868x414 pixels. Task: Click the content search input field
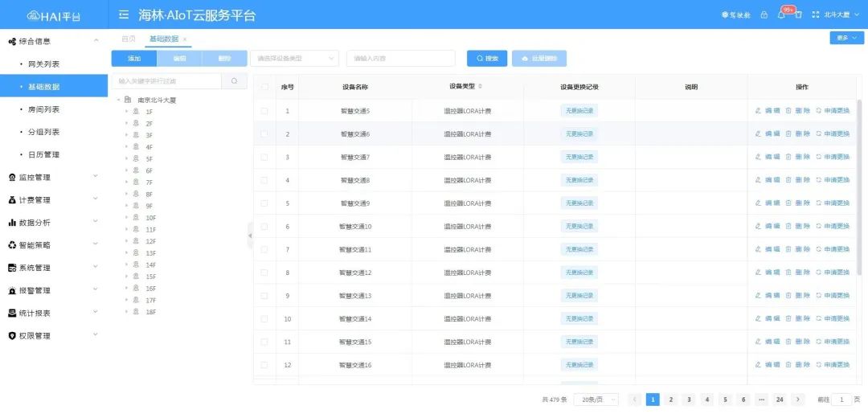click(400, 59)
